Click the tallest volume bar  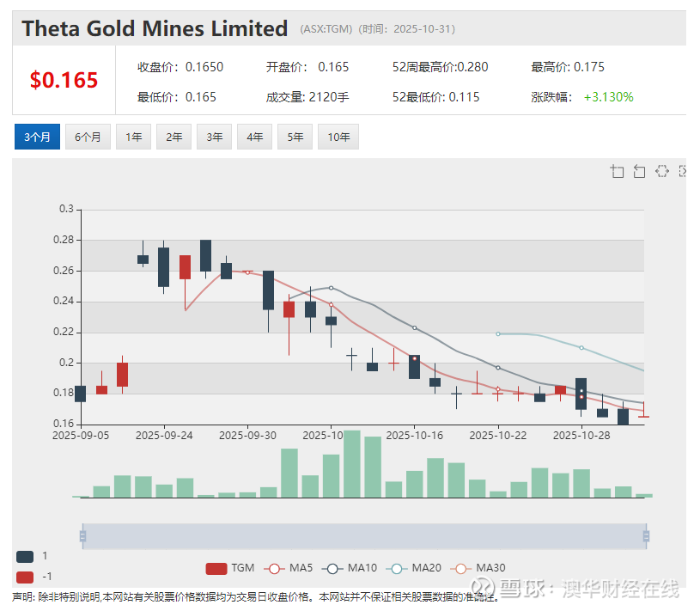352,463
